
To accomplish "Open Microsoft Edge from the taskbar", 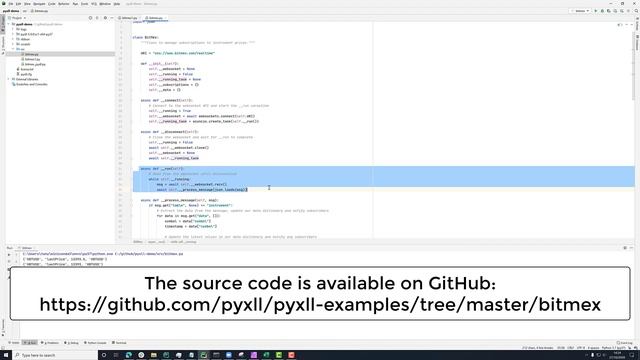I will [129, 355].
